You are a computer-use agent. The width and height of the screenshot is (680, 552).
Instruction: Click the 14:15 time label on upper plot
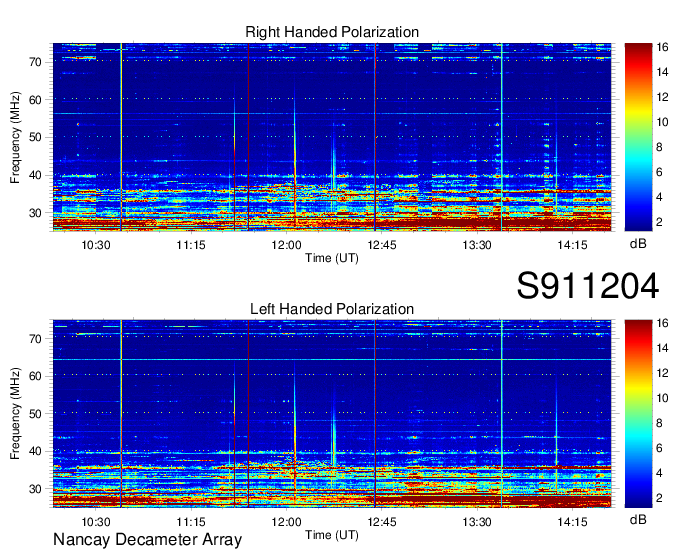[x=572, y=245]
